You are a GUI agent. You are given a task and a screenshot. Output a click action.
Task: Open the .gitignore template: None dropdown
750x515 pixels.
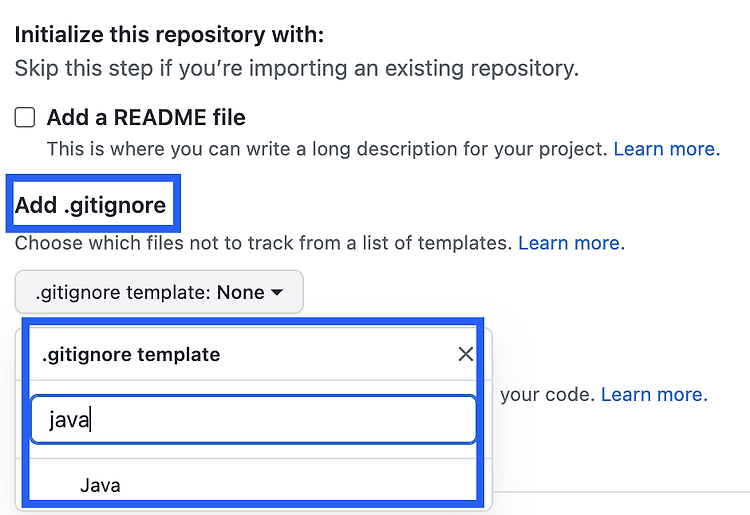pyautogui.click(x=159, y=292)
